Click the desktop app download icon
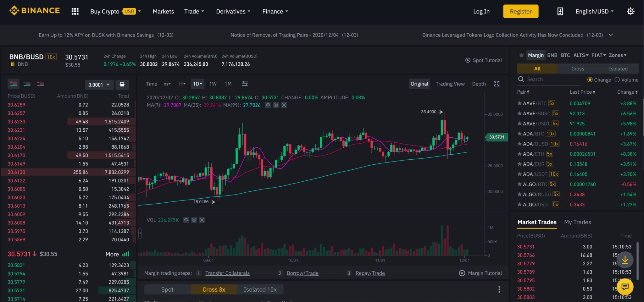644x302 pixels. click(x=560, y=11)
